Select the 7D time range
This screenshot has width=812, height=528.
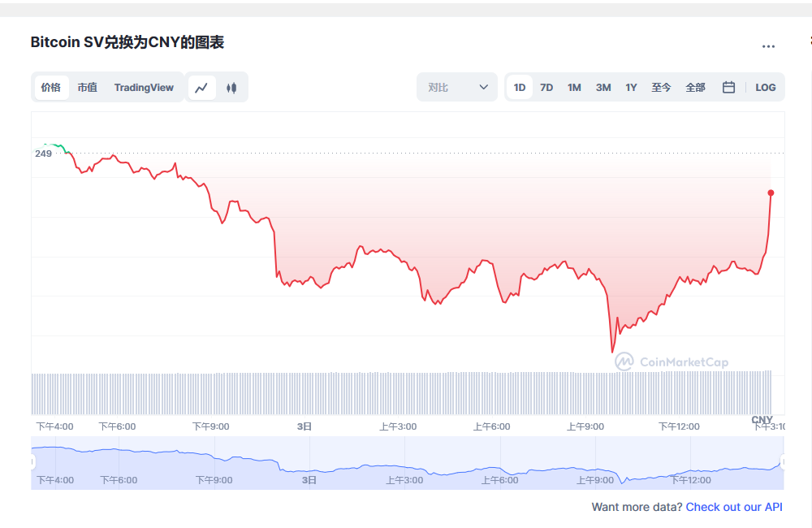tap(546, 88)
